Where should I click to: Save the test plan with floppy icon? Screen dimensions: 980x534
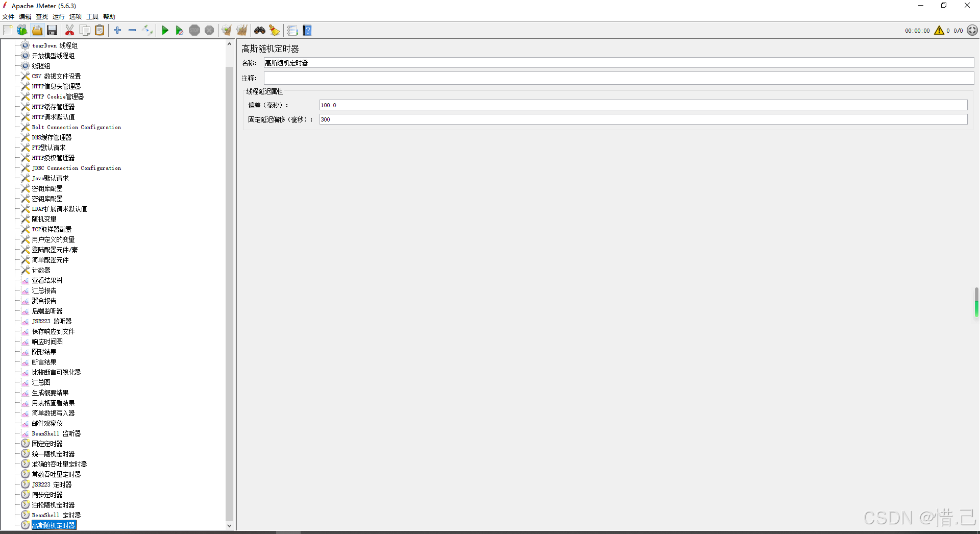click(x=52, y=31)
